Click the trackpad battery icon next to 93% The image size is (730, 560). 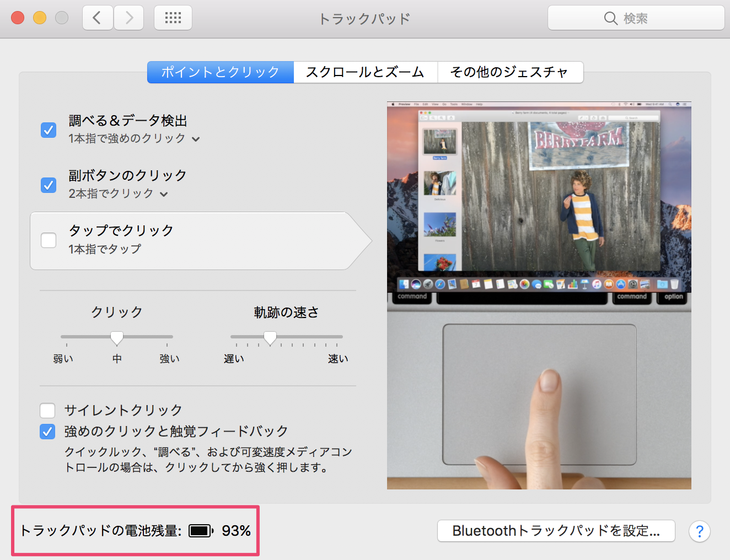(x=200, y=530)
